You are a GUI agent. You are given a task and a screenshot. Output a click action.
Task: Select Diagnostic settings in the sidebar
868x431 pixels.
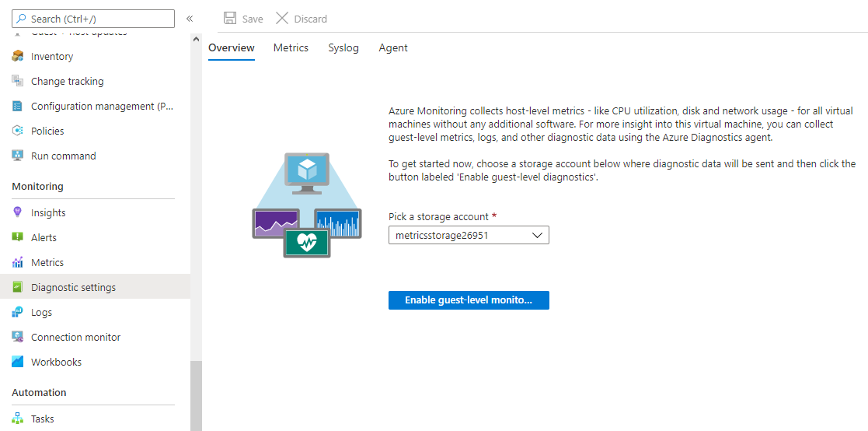[96, 288]
